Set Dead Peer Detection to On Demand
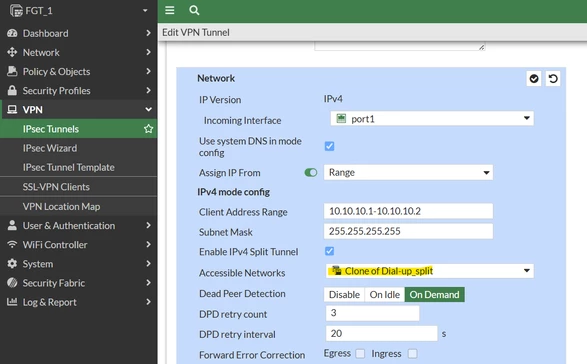This screenshot has width=587, height=364. tap(435, 295)
